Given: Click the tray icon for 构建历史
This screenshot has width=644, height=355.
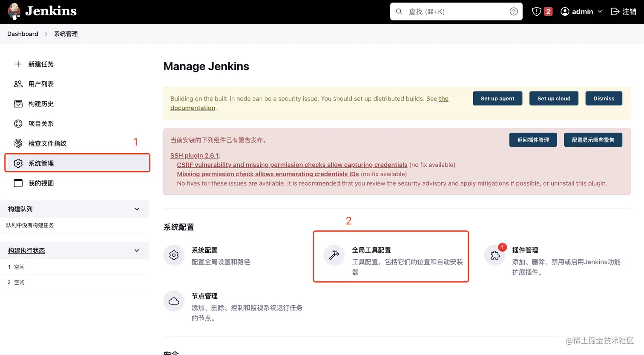Looking at the screenshot, I should (18, 104).
